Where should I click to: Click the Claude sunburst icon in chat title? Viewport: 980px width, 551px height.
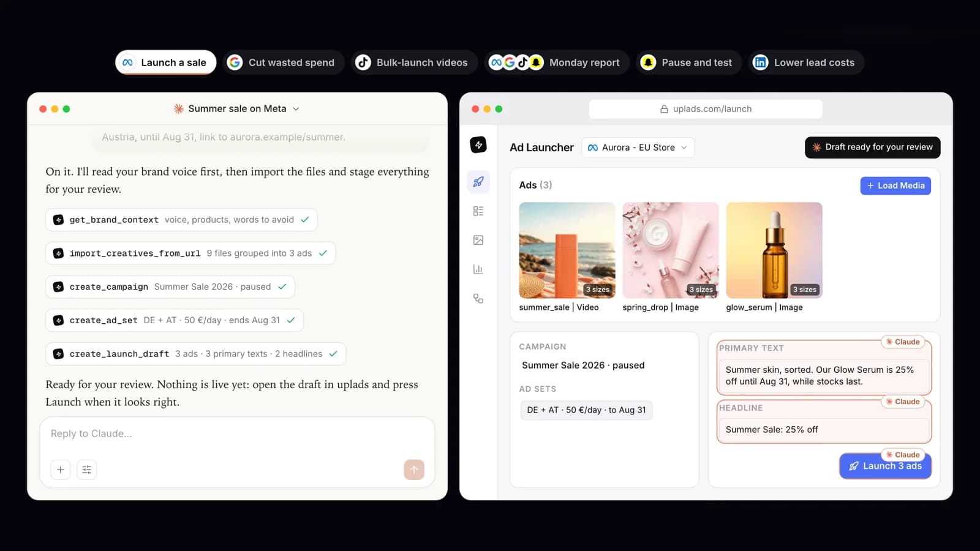click(x=178, y=108)
